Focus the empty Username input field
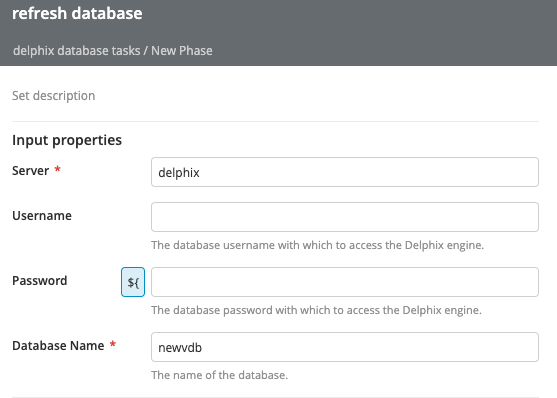The height and width of the screenshot is (398, 557). click(345, 217)
